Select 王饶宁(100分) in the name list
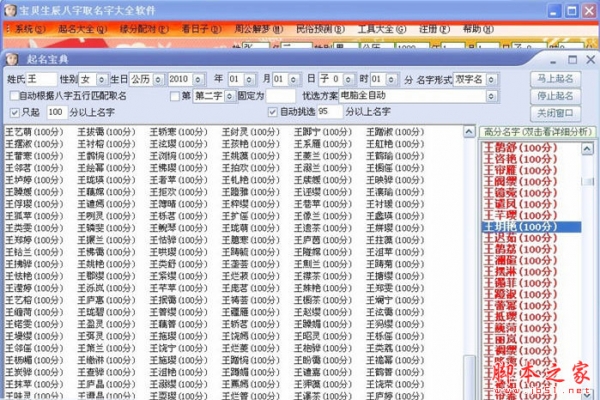The height and width of the screenshot is (400, 600). 178,349
